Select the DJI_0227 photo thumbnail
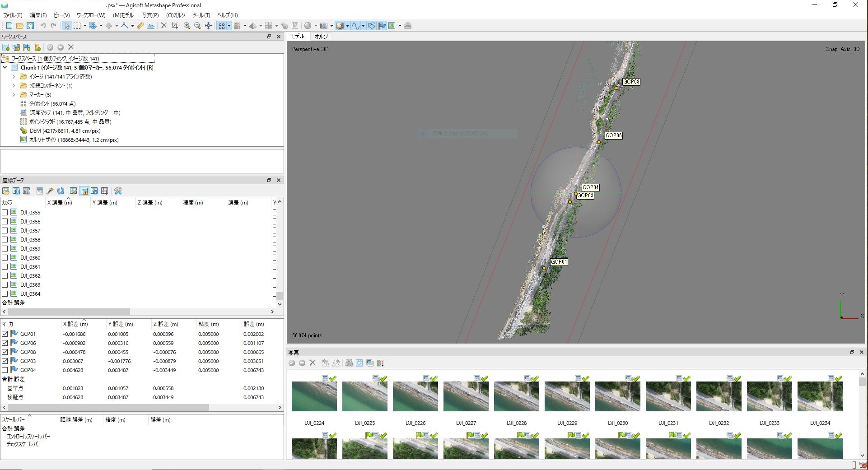The width and height of the screenshot is (868, 470). (466, 396)
